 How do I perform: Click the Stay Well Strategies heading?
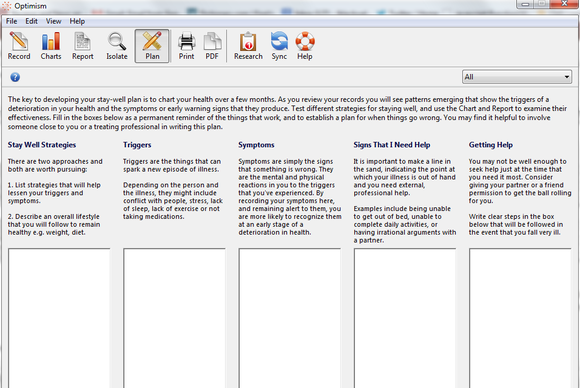click(x=42, y=145)
